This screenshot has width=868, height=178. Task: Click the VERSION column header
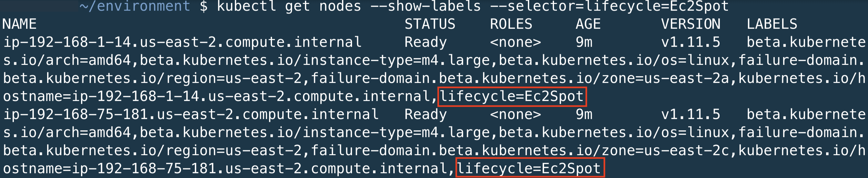coord(691,24)
